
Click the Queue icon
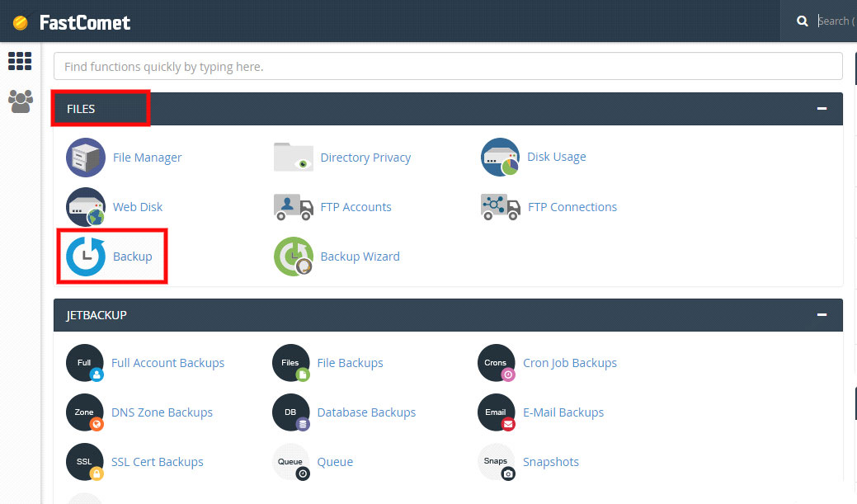click(291, 462)
